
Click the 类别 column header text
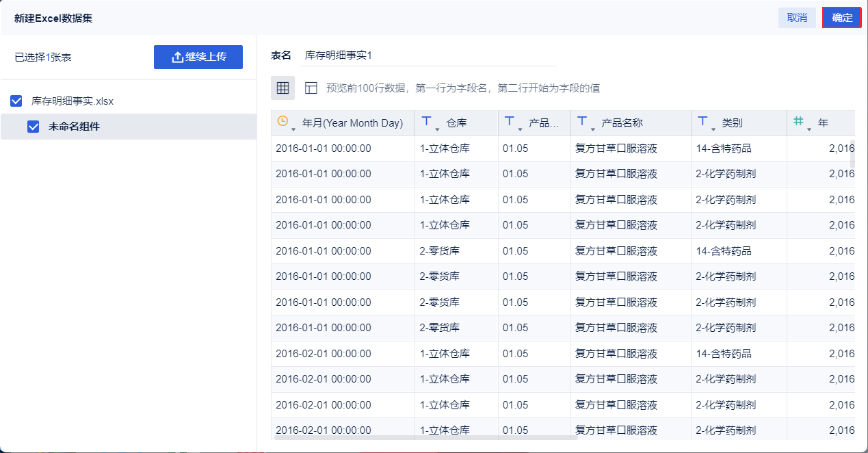(733, 123)
